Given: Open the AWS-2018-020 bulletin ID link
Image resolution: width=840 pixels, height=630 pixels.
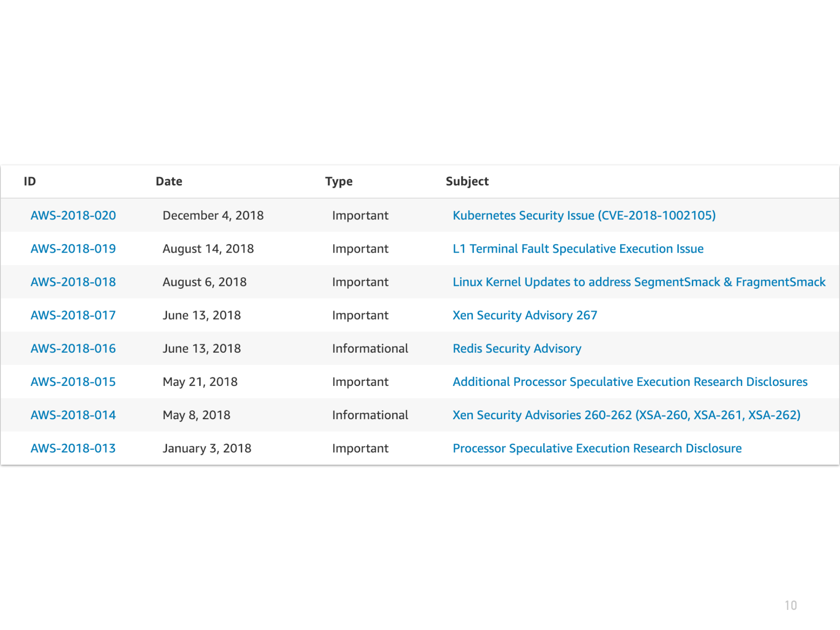Looking at the screenshot, I should [x=73, y=215].
